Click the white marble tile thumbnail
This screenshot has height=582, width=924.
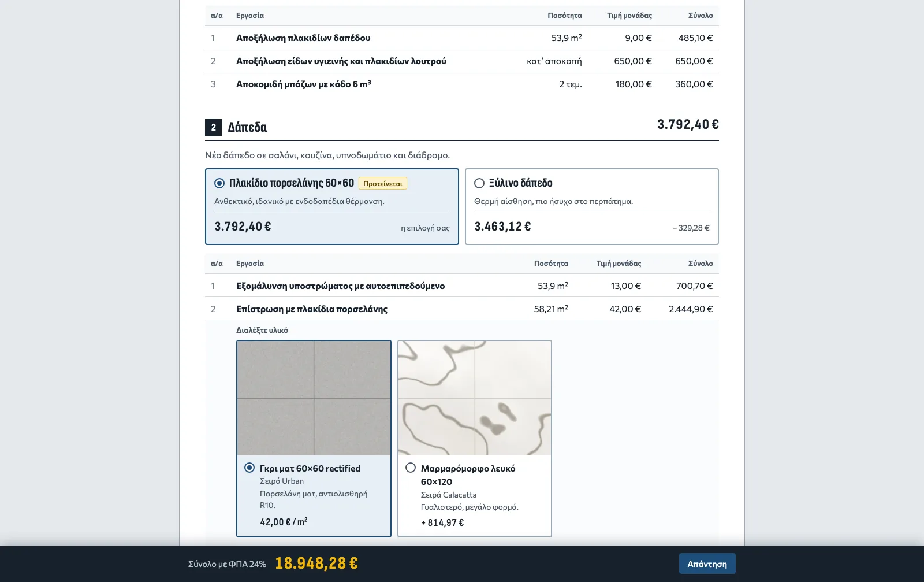coord(475,398)
